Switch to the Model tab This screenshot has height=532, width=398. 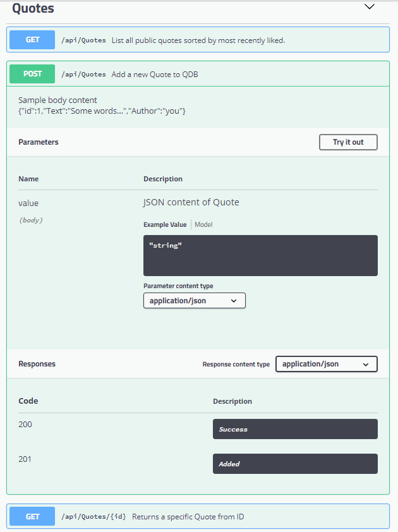pyautogui.click(x=203, y=224)
